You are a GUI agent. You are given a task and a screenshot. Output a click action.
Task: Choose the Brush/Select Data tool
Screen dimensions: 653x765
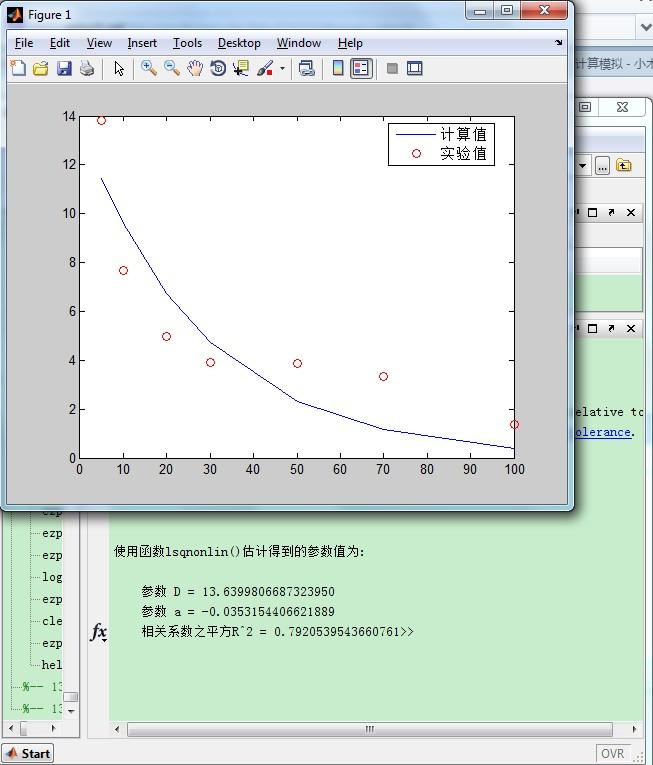pos(265,68)
